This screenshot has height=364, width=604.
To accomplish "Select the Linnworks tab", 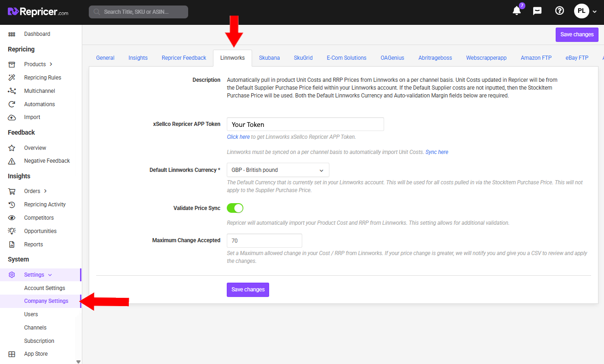I will (x=233, y=58).
